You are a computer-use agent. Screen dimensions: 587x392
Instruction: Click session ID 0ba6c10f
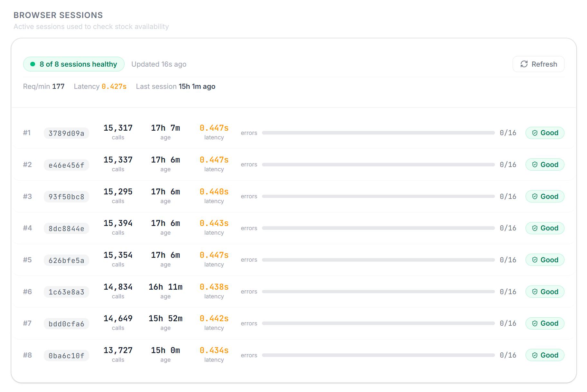click(x=66, y=356)
